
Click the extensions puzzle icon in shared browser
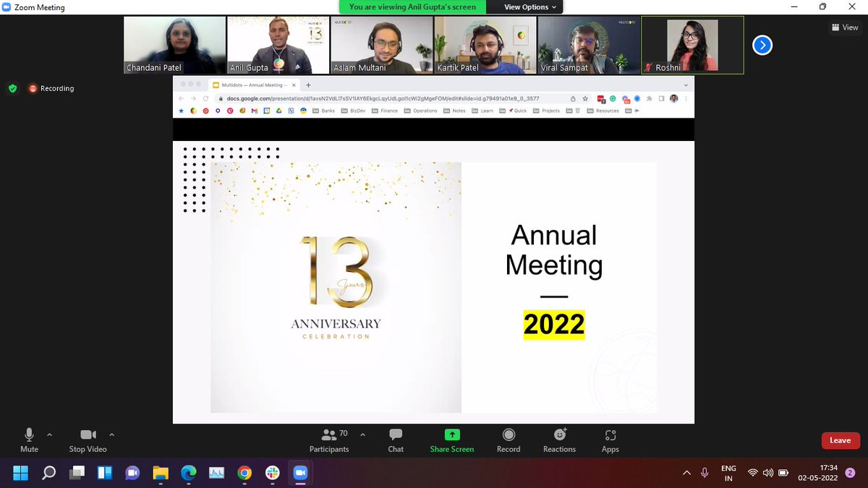point(649,98)
